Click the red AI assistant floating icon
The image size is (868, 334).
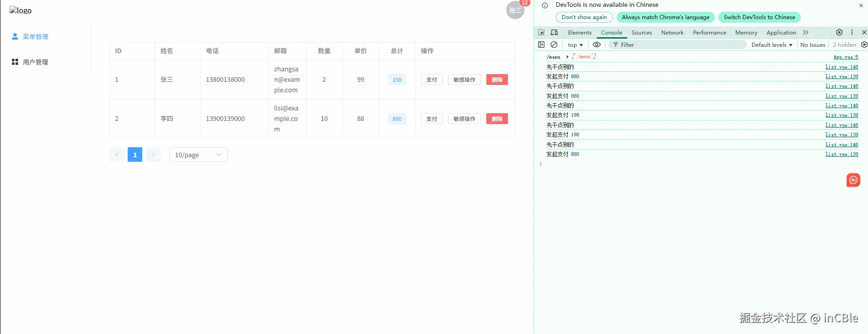point(853,180)
